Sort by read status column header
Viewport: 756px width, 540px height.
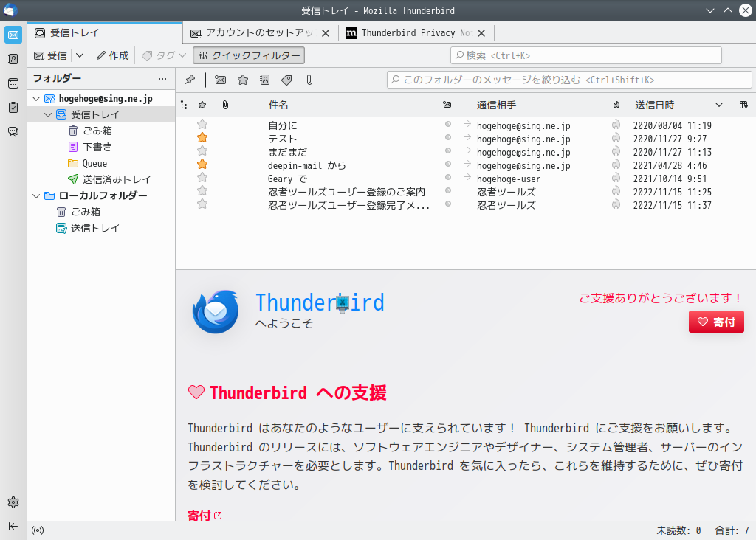pos(447,105)
